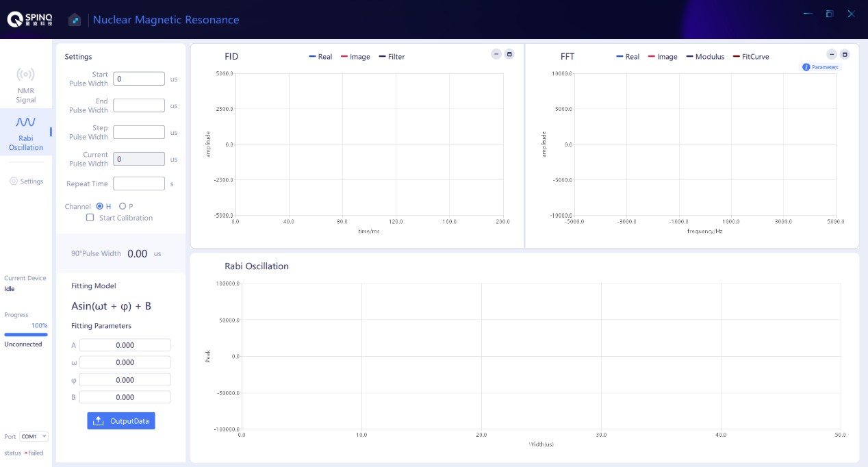
Task: Maximize the FID chart panel
Action: click(509, 54)
